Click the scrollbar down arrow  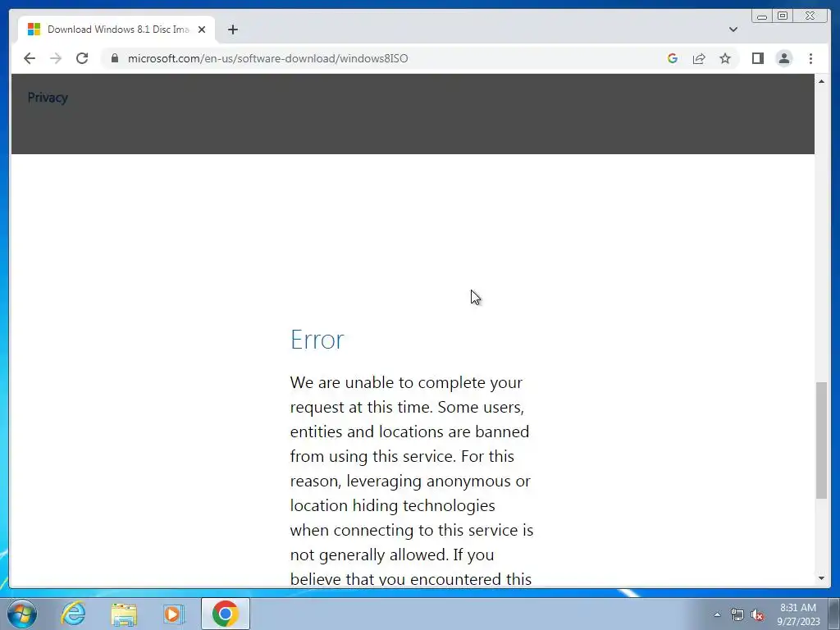(821, 578)
